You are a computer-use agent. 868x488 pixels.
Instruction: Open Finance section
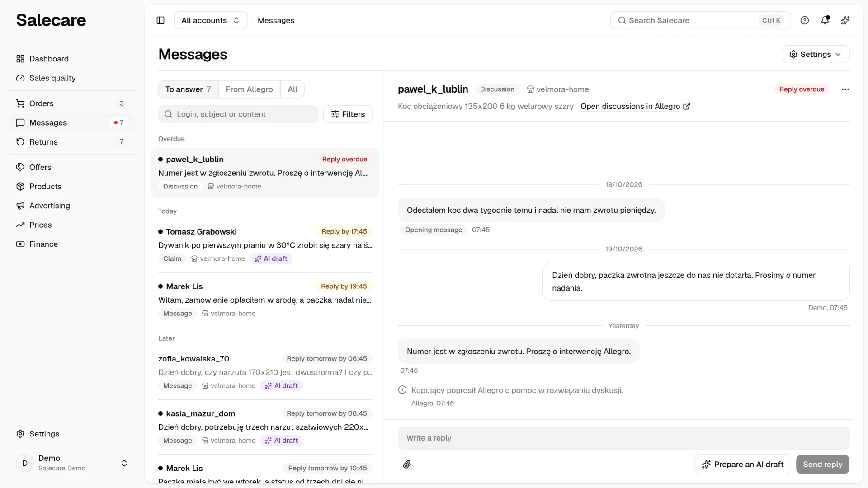(72, 244)
